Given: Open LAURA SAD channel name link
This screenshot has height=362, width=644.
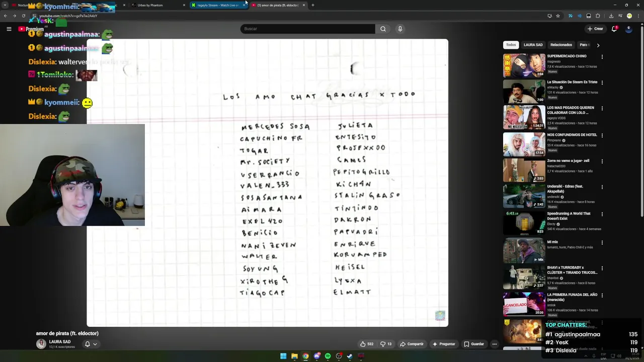Looking at the screenshot, I should (x=60, y=342).
